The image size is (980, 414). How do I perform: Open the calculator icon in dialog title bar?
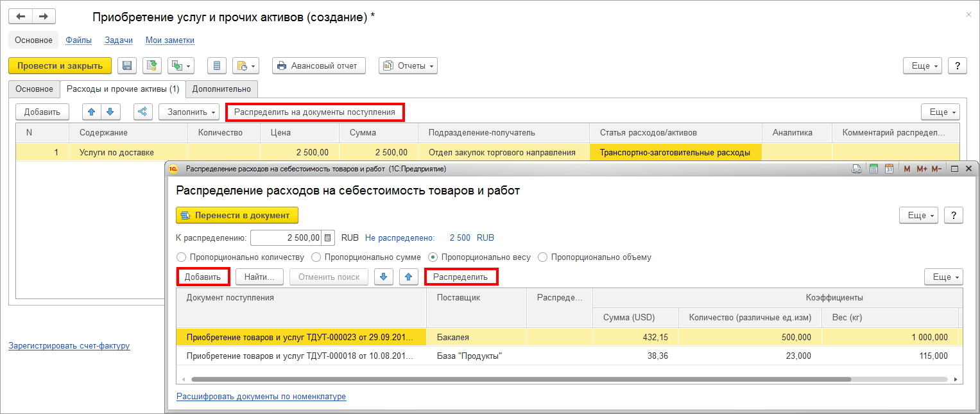[x=873, y=169]
